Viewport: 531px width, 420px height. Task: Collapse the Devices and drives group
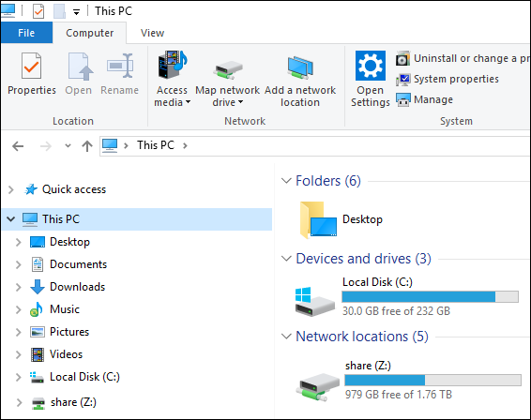pos(286,259)
